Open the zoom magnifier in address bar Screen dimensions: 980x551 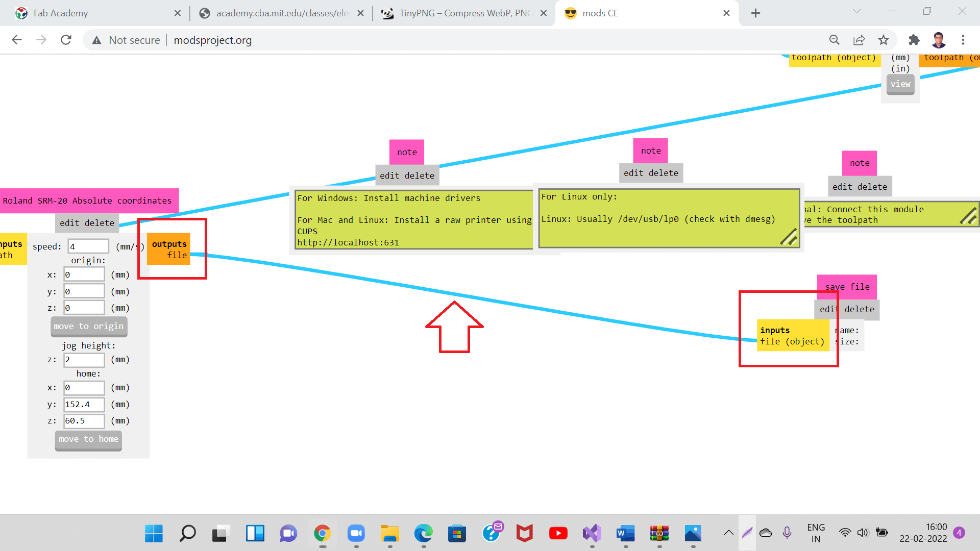click(x=834, y=40)
